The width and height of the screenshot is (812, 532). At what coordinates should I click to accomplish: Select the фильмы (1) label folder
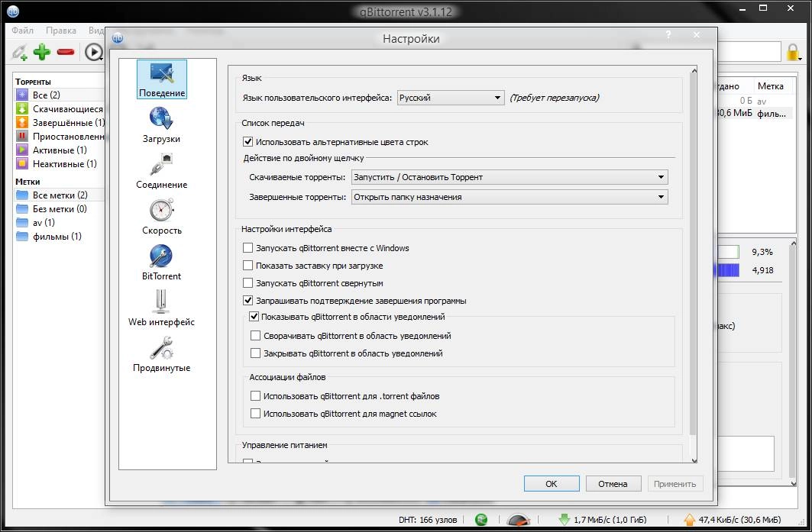(x=60, y=237)
